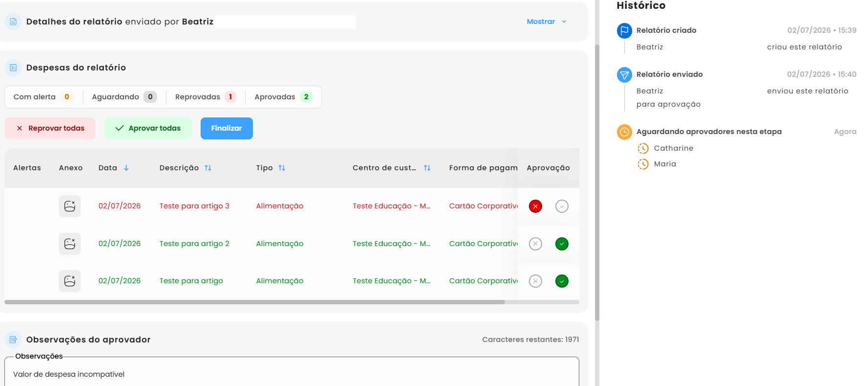Click approver name Catharine

pyautogui.click(x=673, y=148)
